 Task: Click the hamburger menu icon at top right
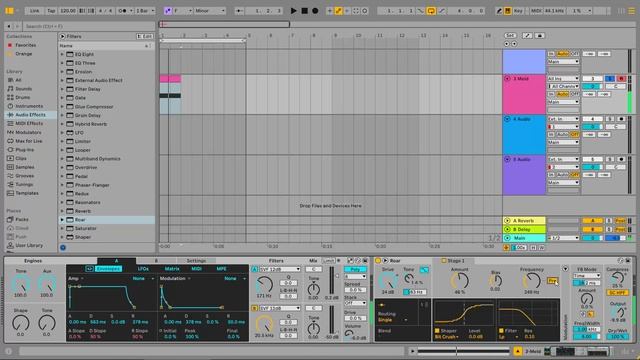click(631, 11)
